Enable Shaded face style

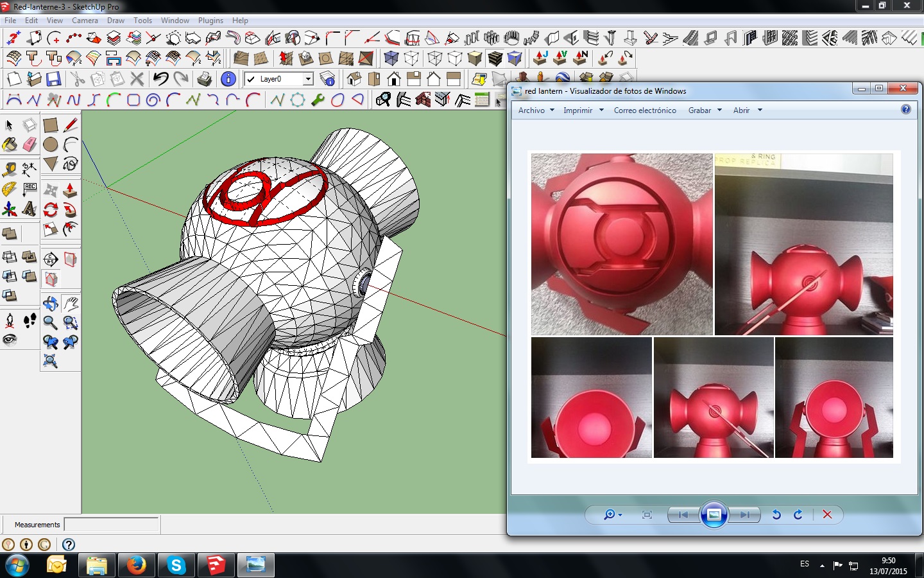475,59
